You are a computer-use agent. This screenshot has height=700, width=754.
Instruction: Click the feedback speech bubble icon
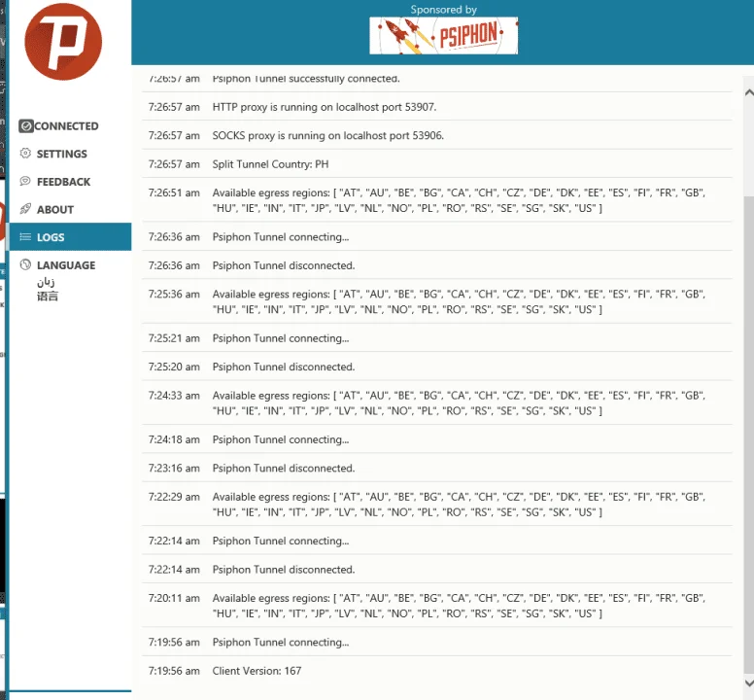25,182
